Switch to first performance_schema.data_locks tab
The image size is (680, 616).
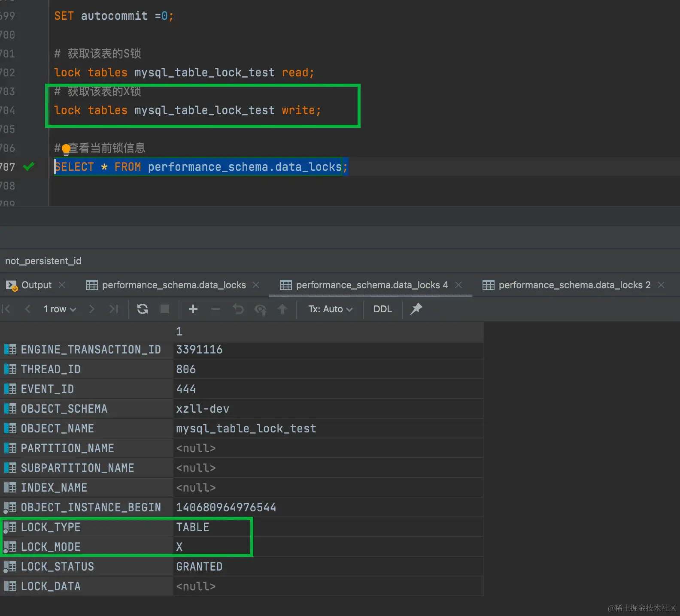coord(166,285)
